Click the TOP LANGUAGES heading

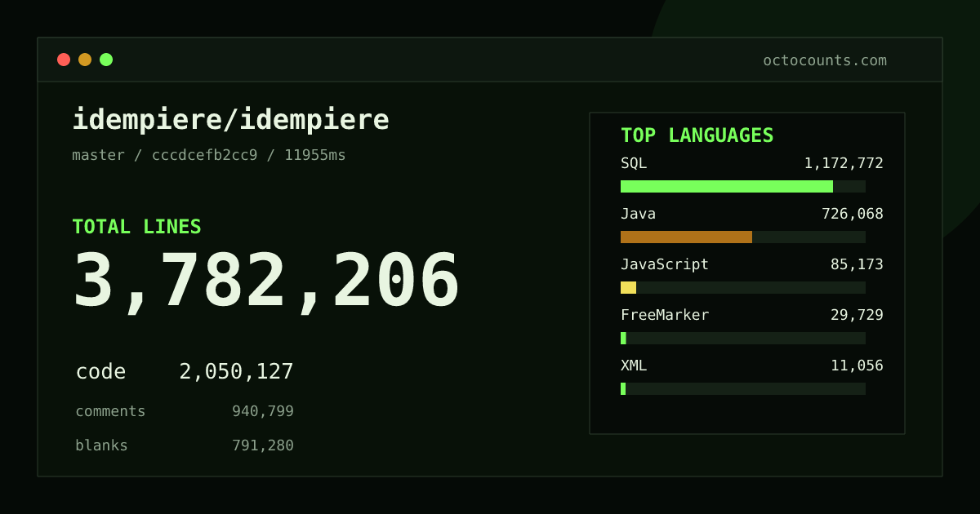pyautogui.click(x=697, y=135)
